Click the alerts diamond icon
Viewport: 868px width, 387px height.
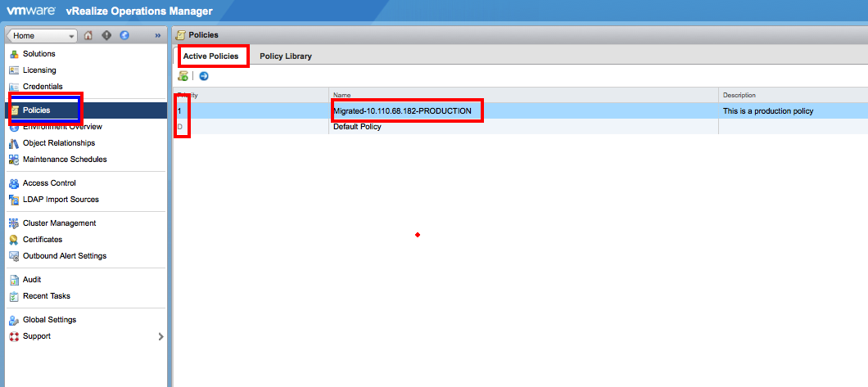(x=106, y=35)
